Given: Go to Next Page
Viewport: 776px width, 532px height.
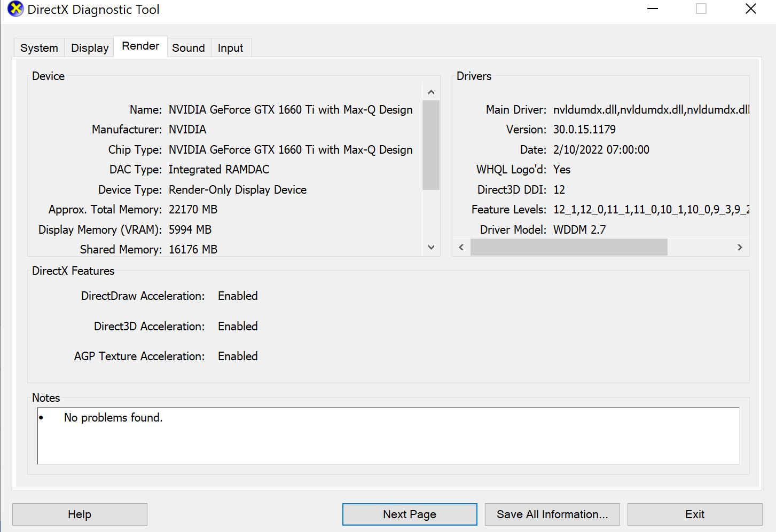Looking at the screenshot, I should [410, 514].
